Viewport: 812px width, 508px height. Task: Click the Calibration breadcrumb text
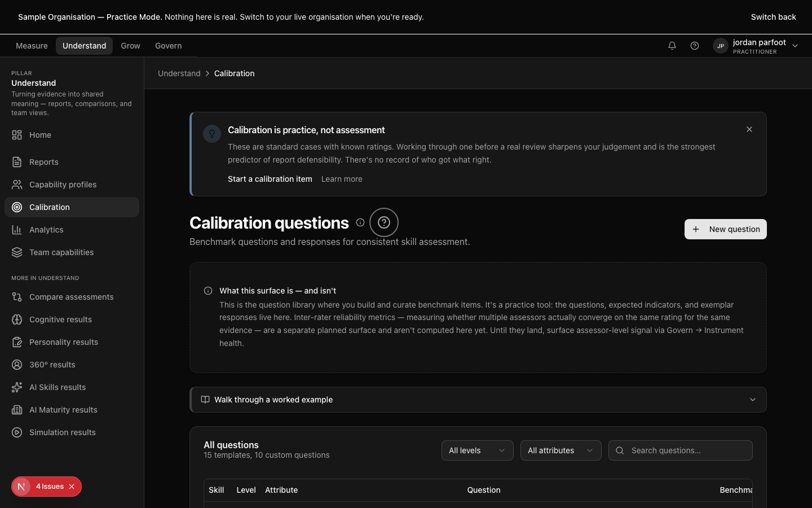[234, 73]
